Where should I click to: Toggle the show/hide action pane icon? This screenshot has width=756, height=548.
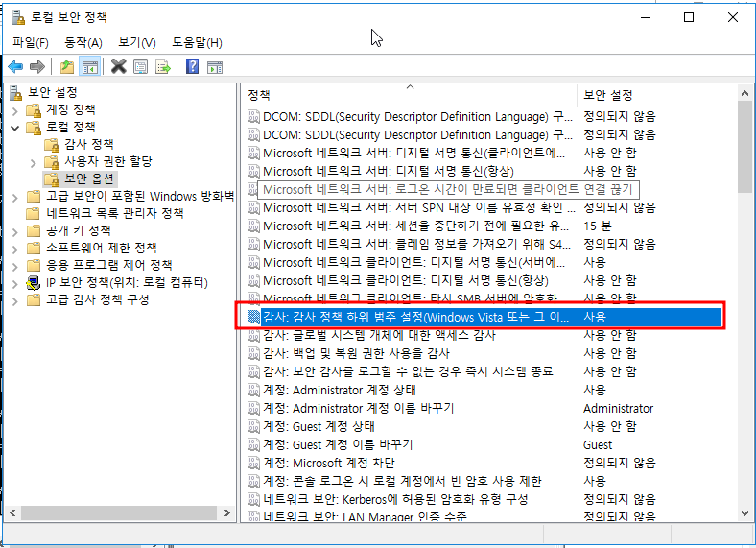pyautogui.click(x=215, y=66)
